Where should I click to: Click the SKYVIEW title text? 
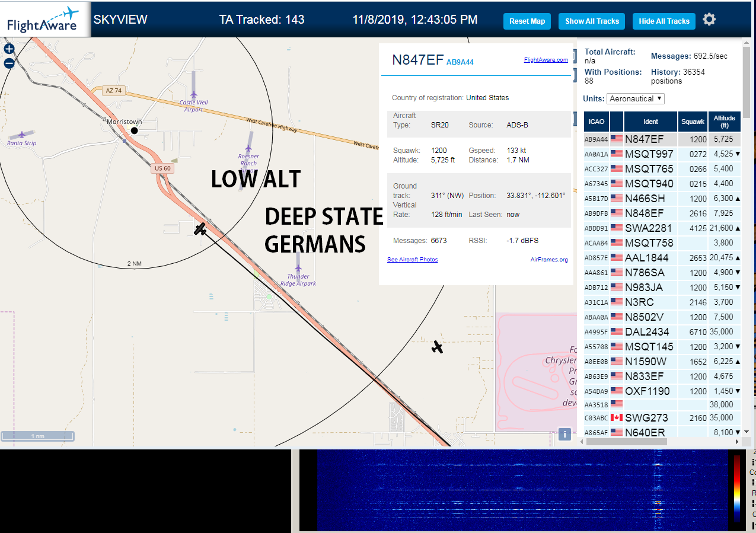coord(120,20)
